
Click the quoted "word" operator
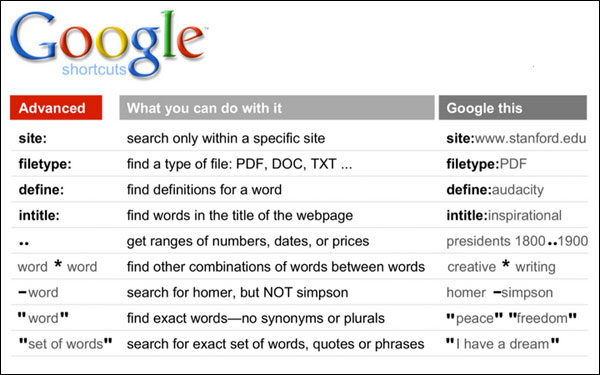click(x=43, y=318)
